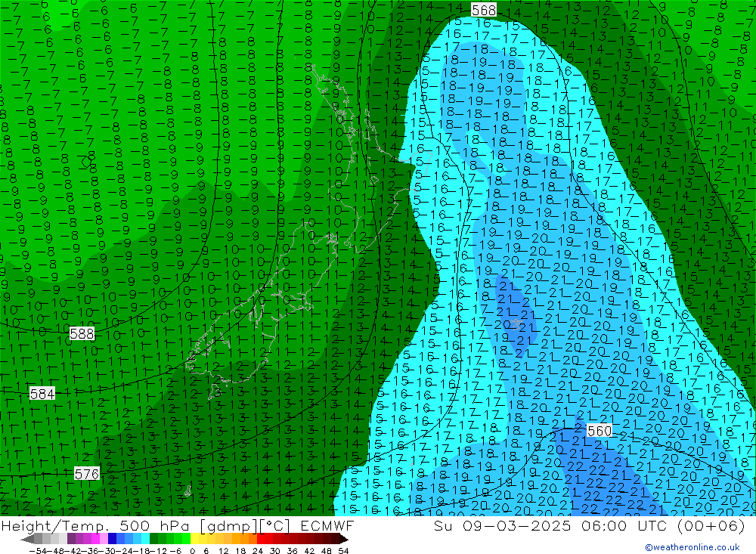The width and height of the screenshot is (756, 554).
Task: Click the 'Height/Temp. 500 hPa' title text
Action: 97,526
